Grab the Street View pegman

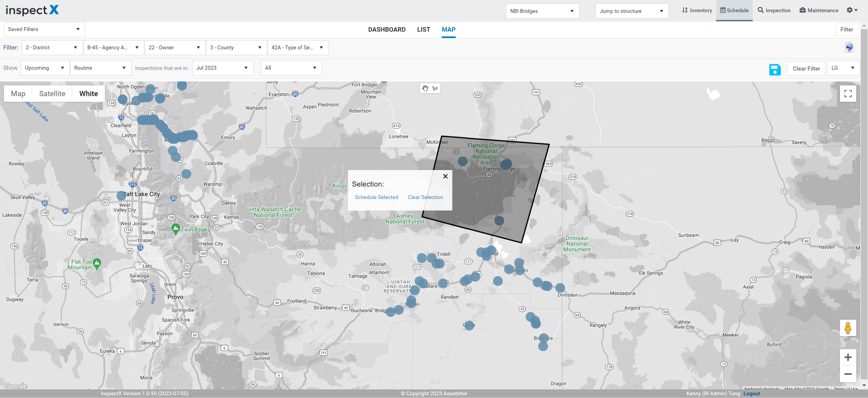(848, 328)
